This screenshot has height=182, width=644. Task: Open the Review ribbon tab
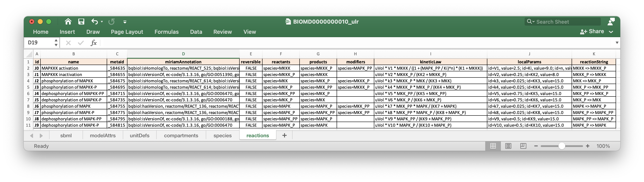(x=222, y=32)
